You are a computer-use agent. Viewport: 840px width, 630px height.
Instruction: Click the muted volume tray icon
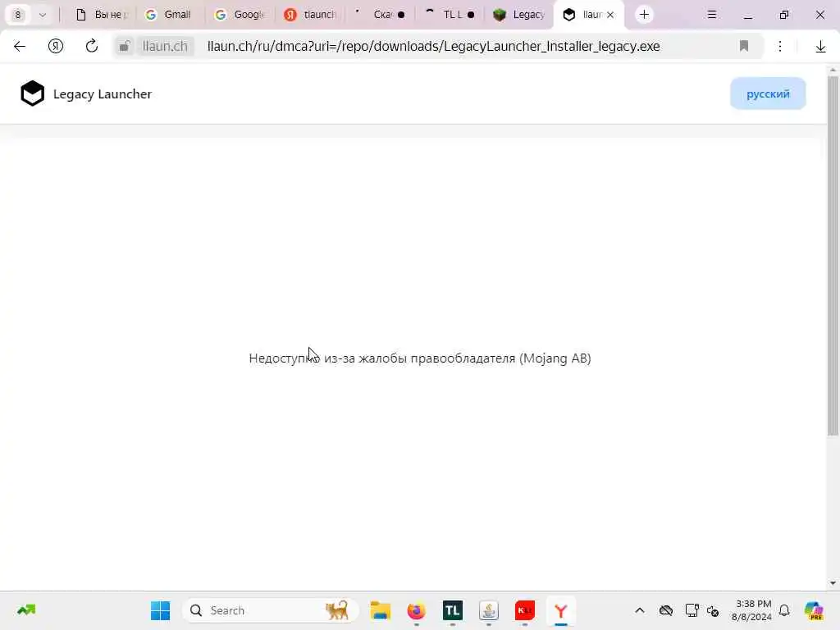713,610
